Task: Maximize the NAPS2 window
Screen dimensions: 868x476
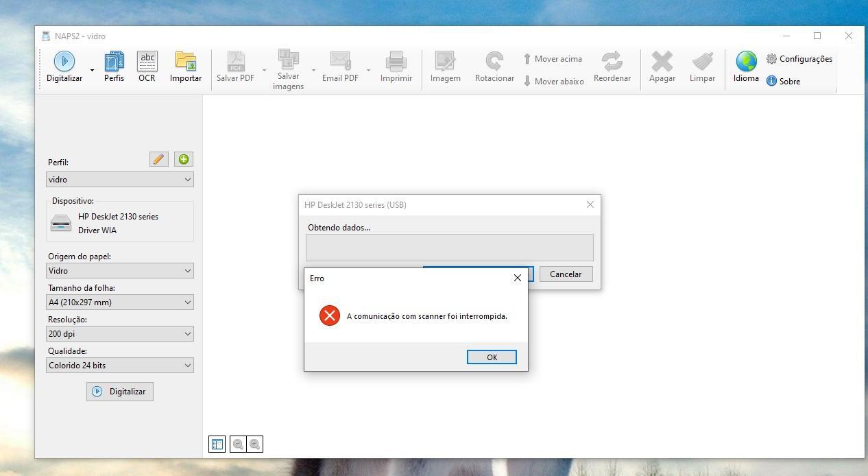Action: tap(817, 36)
